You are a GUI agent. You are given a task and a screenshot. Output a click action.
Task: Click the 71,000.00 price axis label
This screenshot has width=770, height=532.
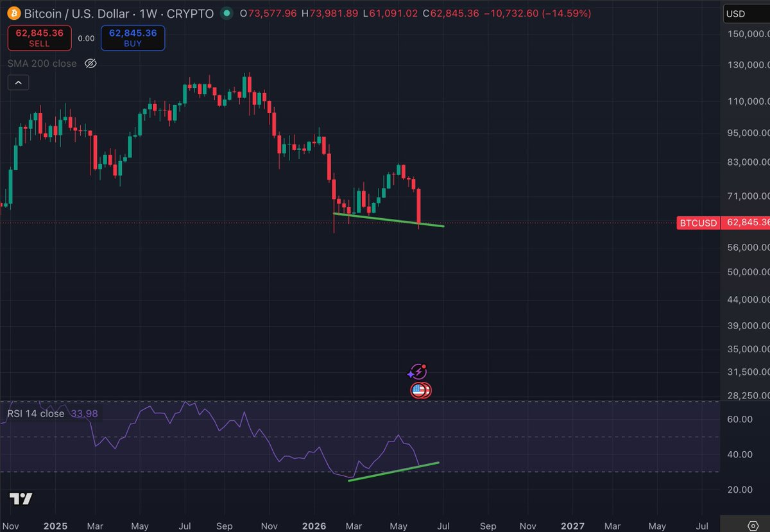click(748, 196)
